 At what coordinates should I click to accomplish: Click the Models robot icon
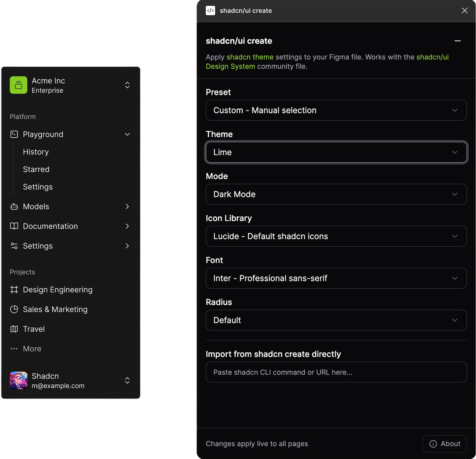click(14, 207)
